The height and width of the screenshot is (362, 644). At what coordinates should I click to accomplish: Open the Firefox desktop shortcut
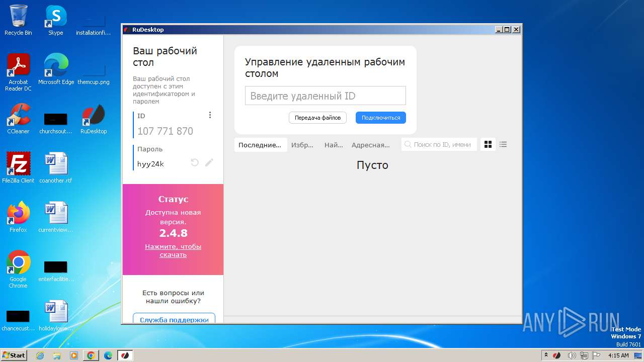(x=18, y=217)
